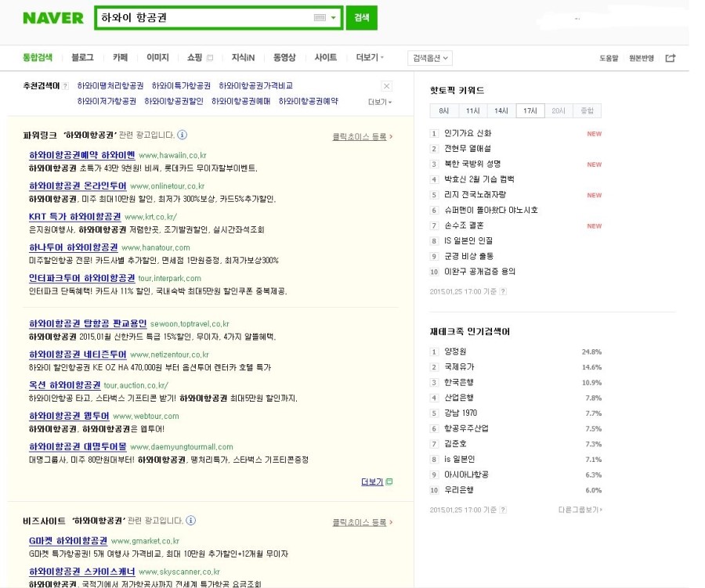Click the help icon beside 재테크족 timestamp

pyautogui.click(x=503, y=510)
